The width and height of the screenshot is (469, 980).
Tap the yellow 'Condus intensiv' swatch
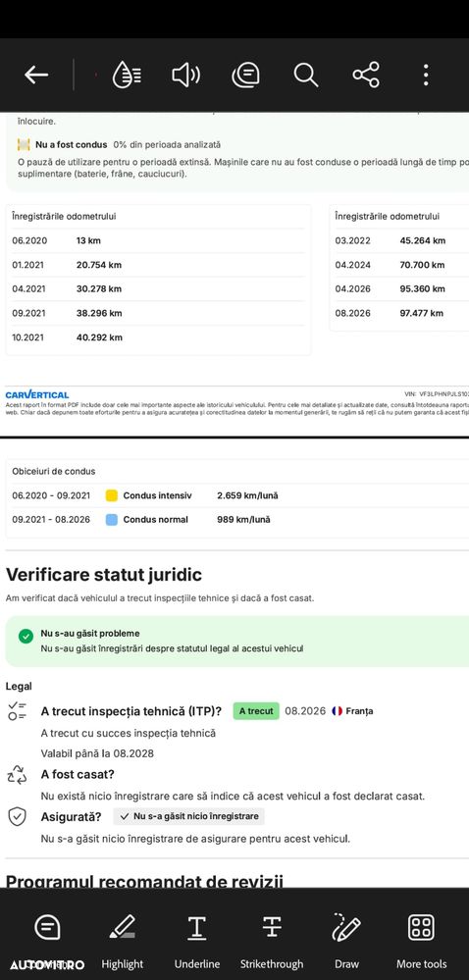pyautogui.click(x=111, y=495)
